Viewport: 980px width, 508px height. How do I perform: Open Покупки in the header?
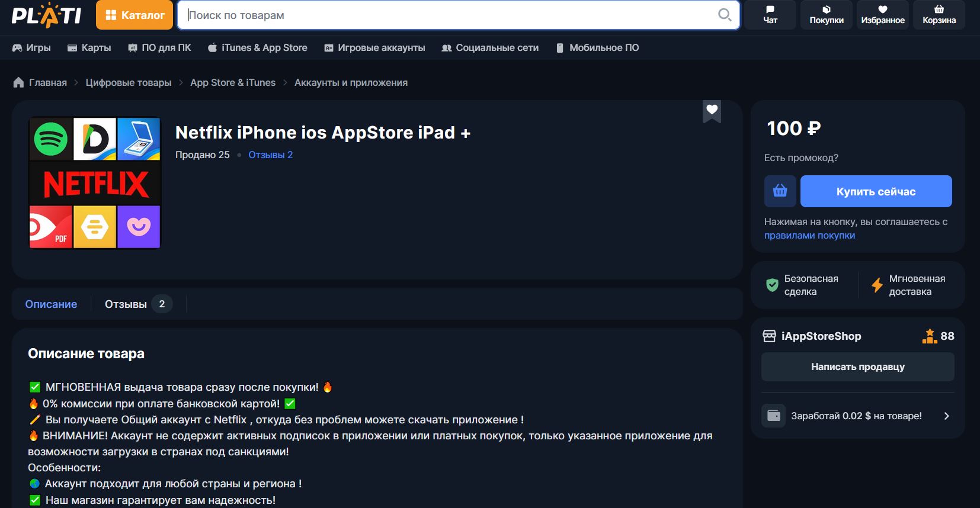tap(827, 15)
